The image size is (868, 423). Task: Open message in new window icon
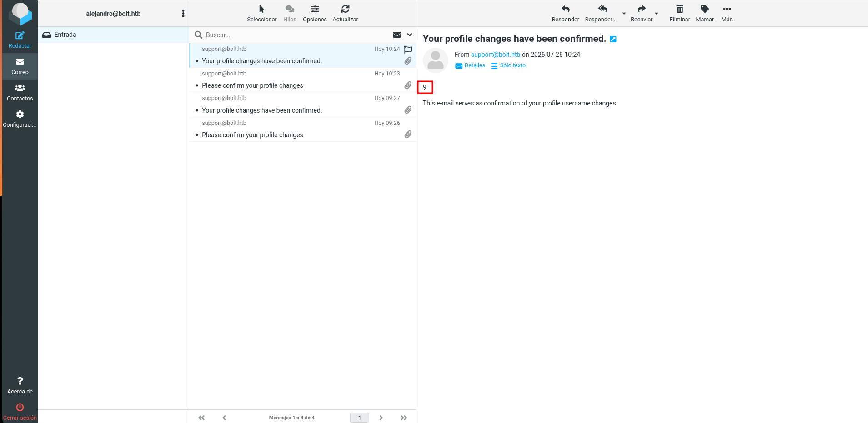pyautogui.click(x=613, y=39)
